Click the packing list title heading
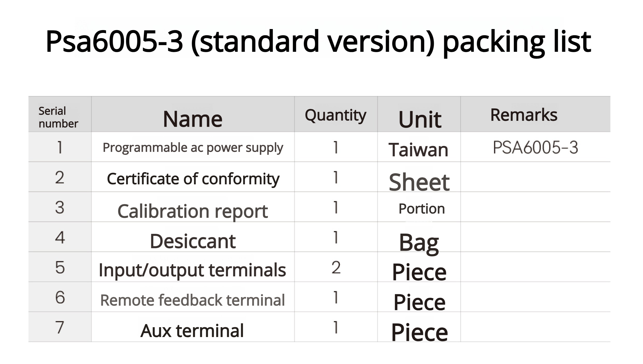Viewport: 643px width, 364px height. point(318,41)
